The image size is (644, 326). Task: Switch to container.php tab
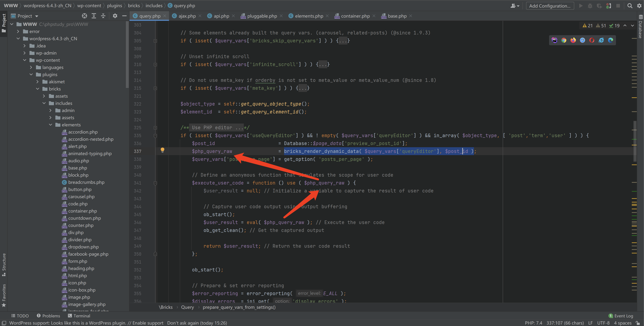click(355, 16)
